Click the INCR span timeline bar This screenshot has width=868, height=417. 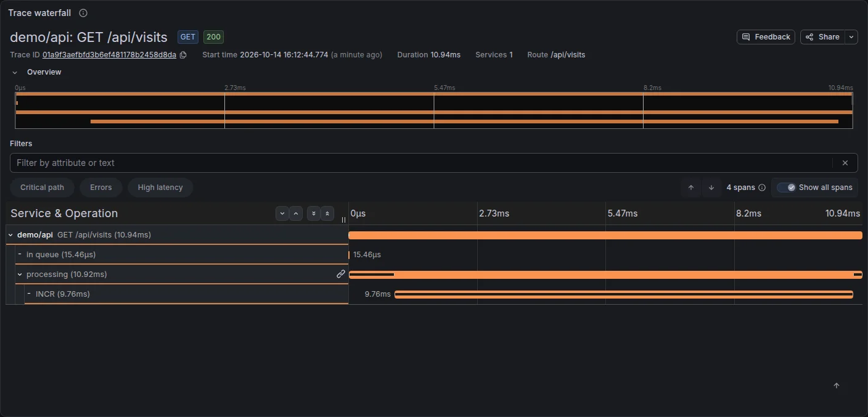click(x=624, y=294)
